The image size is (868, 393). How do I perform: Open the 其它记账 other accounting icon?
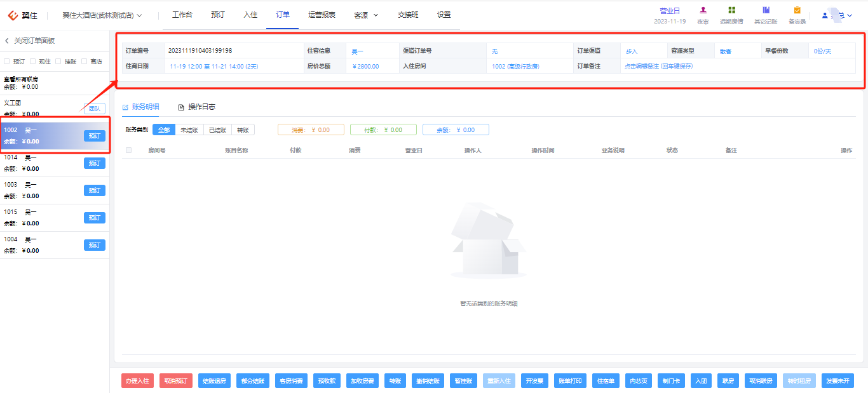coord(766,10)
